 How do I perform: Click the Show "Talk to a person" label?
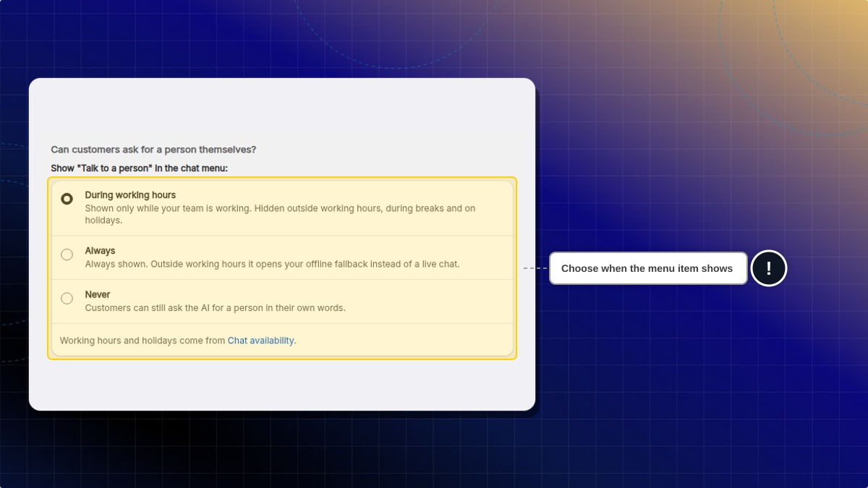(139, 168)
